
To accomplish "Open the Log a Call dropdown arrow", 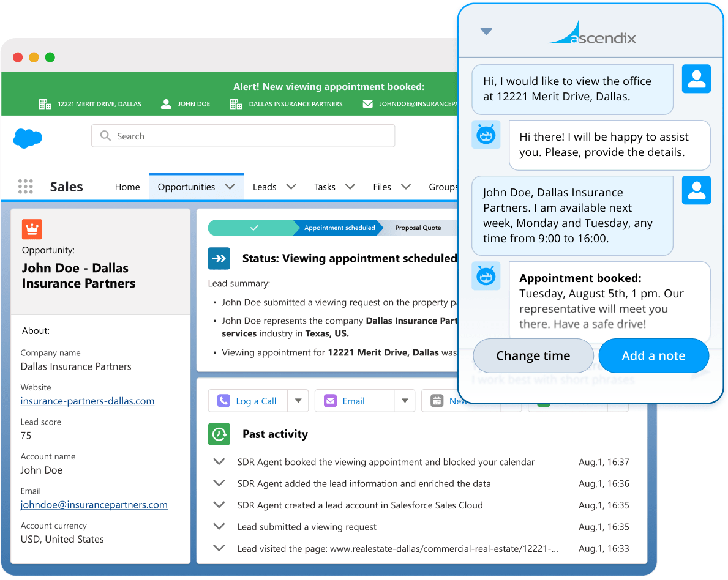I will [x=299, y=401].
